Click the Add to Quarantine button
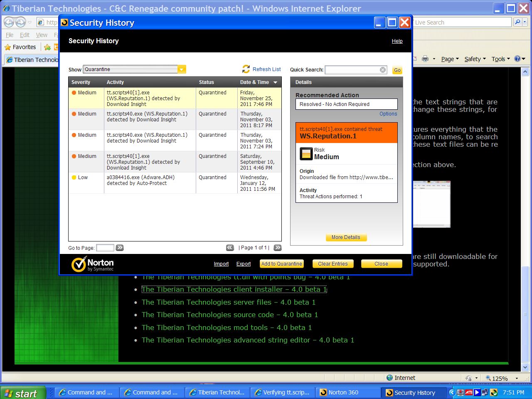The height and width of the screenshot is (399, 532). 281,264
